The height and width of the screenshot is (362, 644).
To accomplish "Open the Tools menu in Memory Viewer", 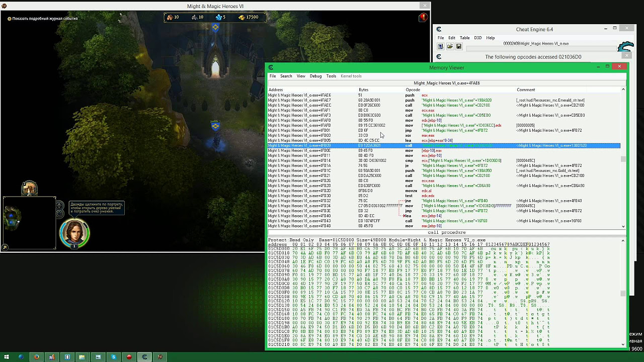I will point(331,76).
